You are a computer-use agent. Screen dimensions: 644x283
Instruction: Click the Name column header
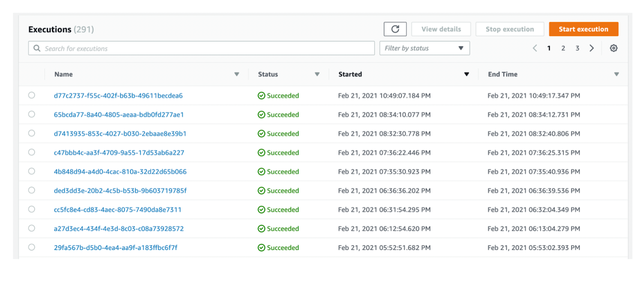click(64, 74)
